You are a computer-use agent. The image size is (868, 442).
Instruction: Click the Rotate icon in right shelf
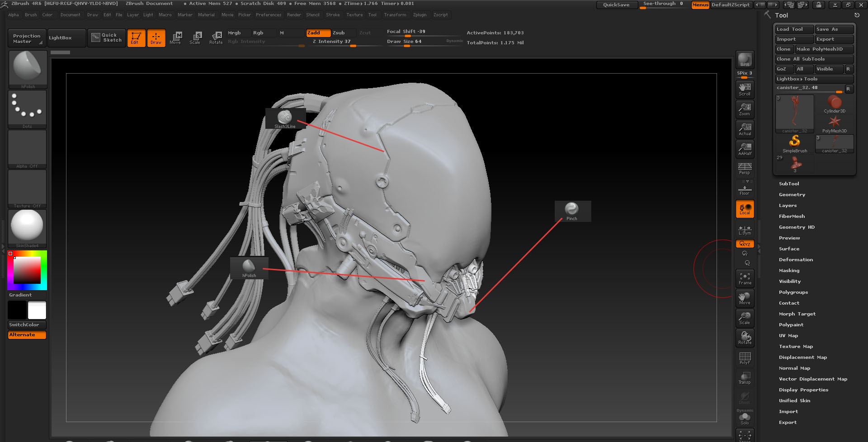point(745,338)
